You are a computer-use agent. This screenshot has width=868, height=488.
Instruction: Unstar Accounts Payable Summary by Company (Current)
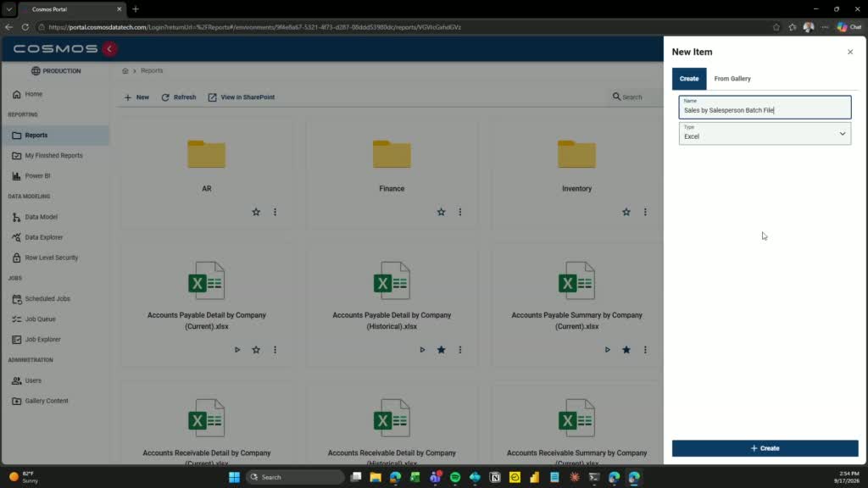626,350
